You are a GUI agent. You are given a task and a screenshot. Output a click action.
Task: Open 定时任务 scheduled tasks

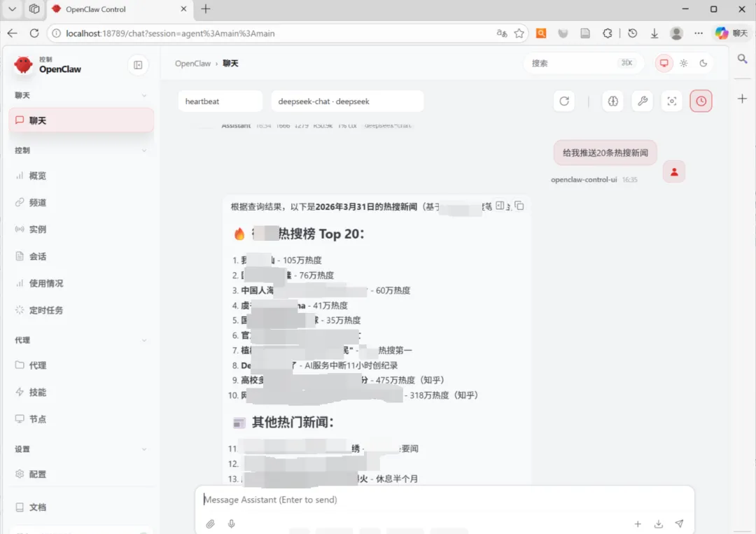pos(81,310)
